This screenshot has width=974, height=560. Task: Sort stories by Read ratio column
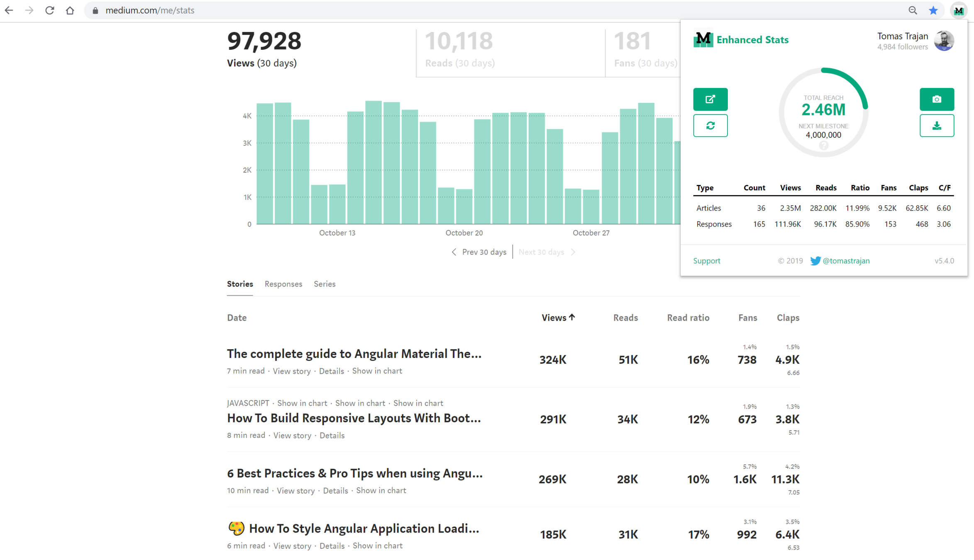(688, 318)
